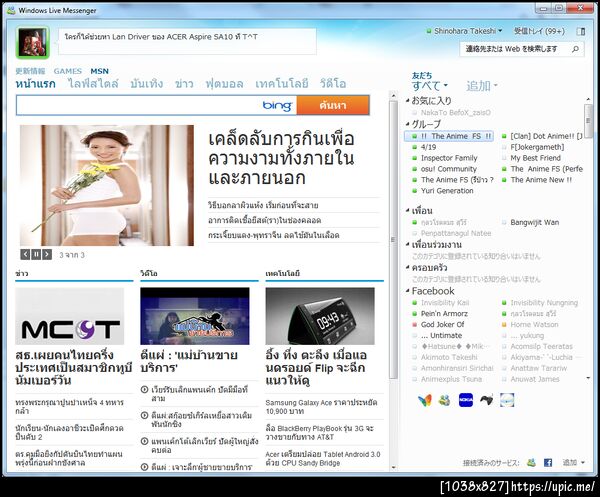Click the contact list scroll down arrow

coord(588,378)
